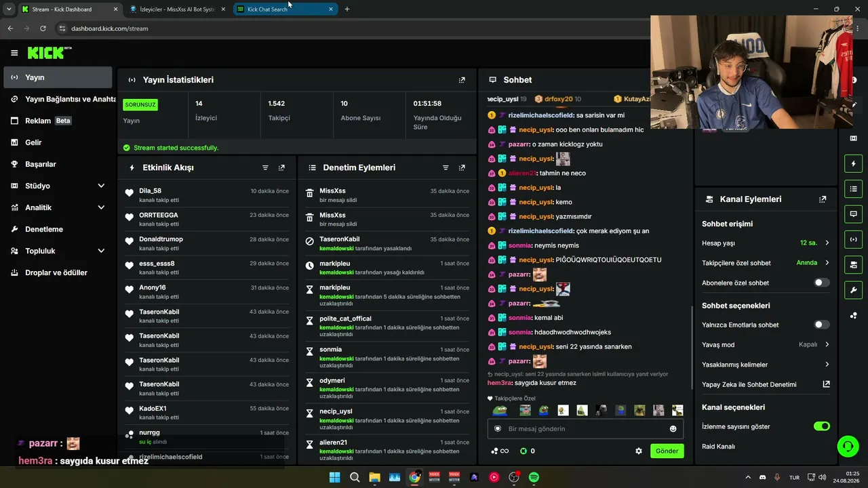868x488 pixels.
Task: Click the three-dots icon in the right rail
Action: pyautogui.click(x=853, y=315)
